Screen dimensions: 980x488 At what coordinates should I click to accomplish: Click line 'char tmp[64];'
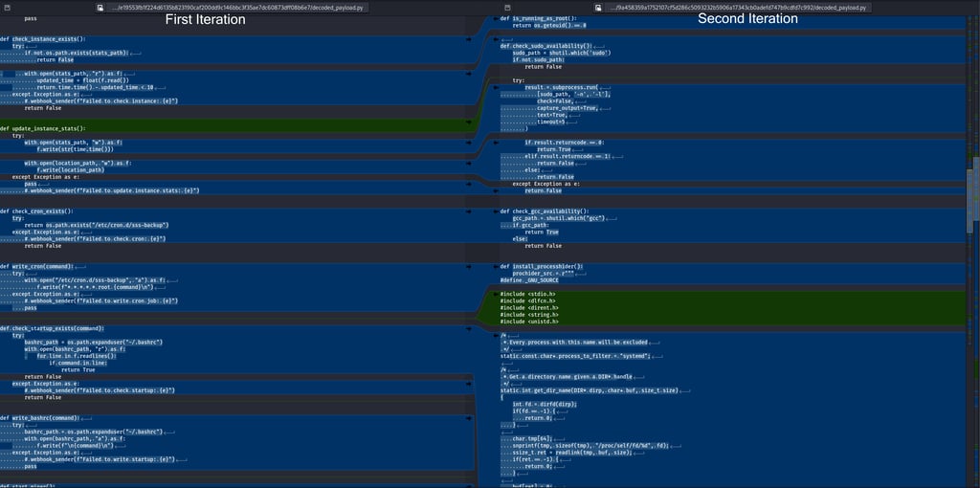532,438
